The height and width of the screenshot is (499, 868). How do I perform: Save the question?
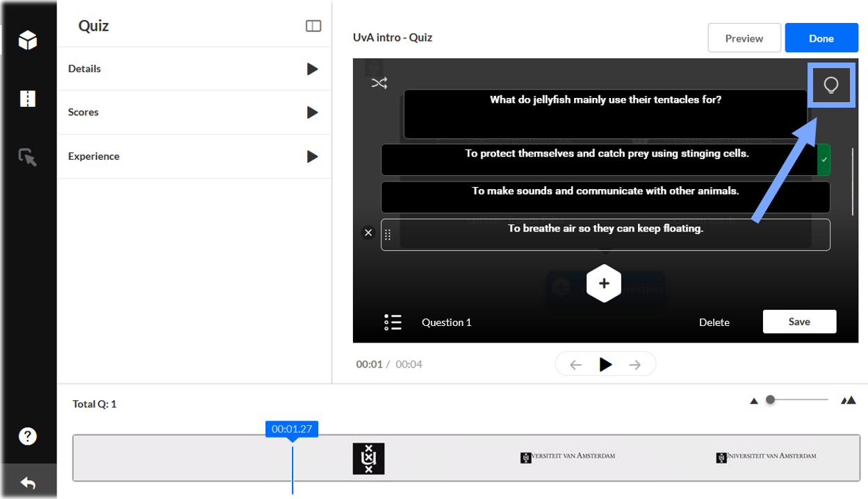point(799,322)
